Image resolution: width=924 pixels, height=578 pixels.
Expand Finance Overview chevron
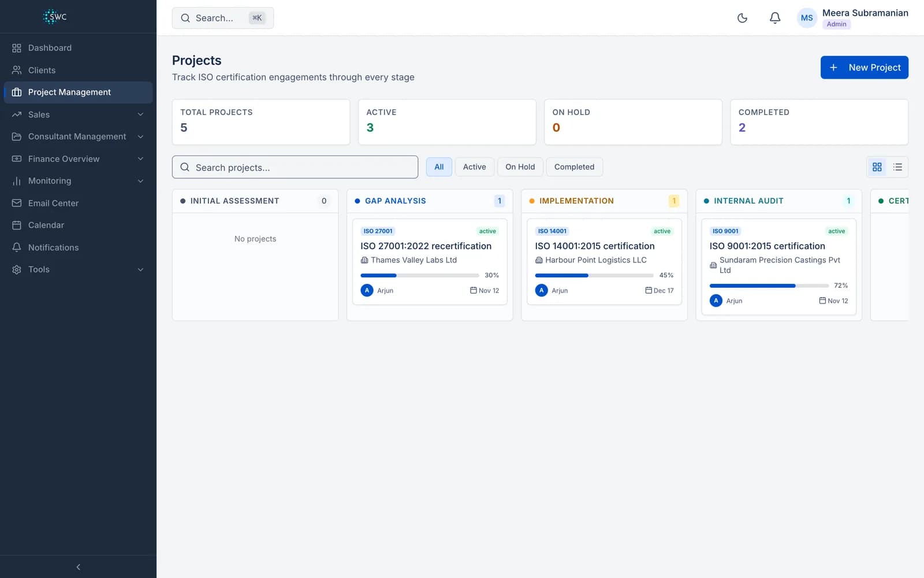[140, 159]
